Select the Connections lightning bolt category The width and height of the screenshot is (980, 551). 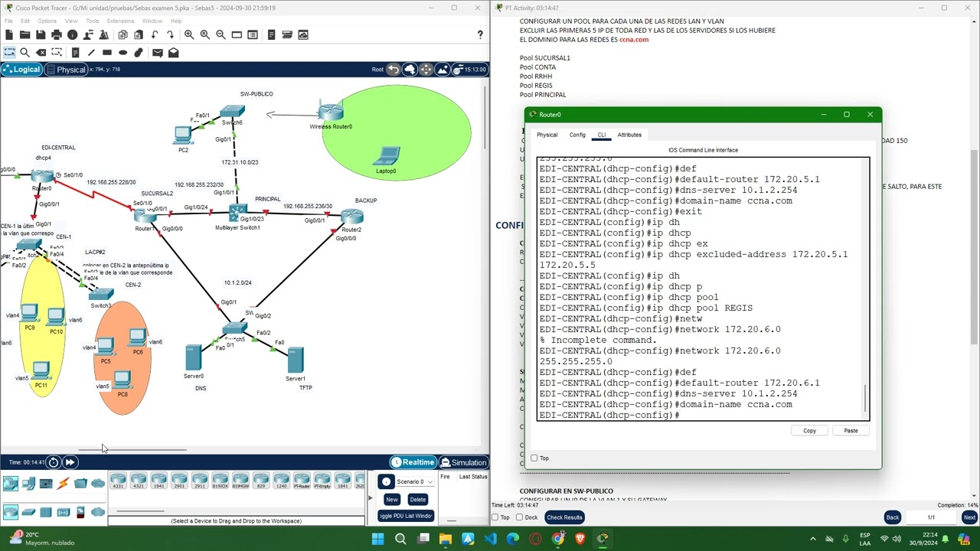coord(63,483)
